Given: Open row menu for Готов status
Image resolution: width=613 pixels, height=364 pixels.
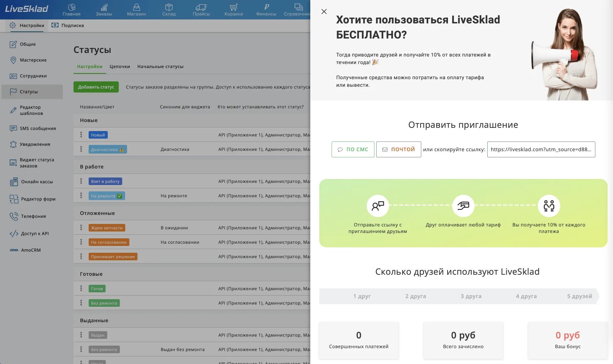Looking at the screenshot, I should 81,288.
